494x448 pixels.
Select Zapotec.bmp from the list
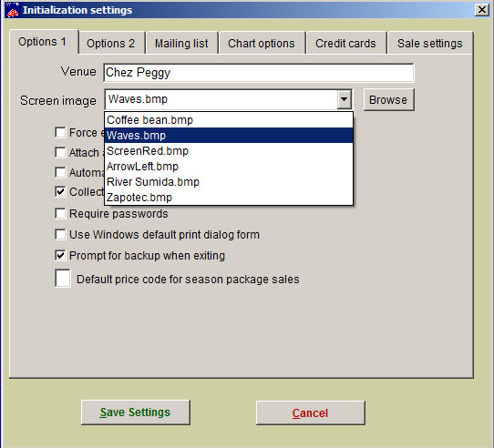[229, 198]
